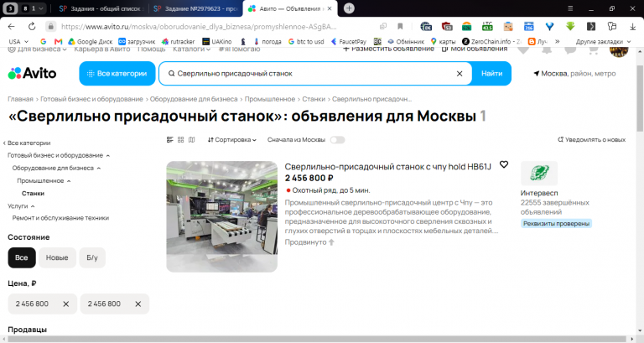Close the Авито browser tab
644x343 pixels.
(x=330, y=8)
